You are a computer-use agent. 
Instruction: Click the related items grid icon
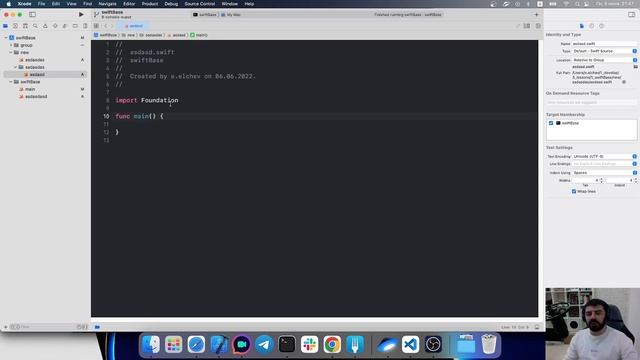[96, 26]
